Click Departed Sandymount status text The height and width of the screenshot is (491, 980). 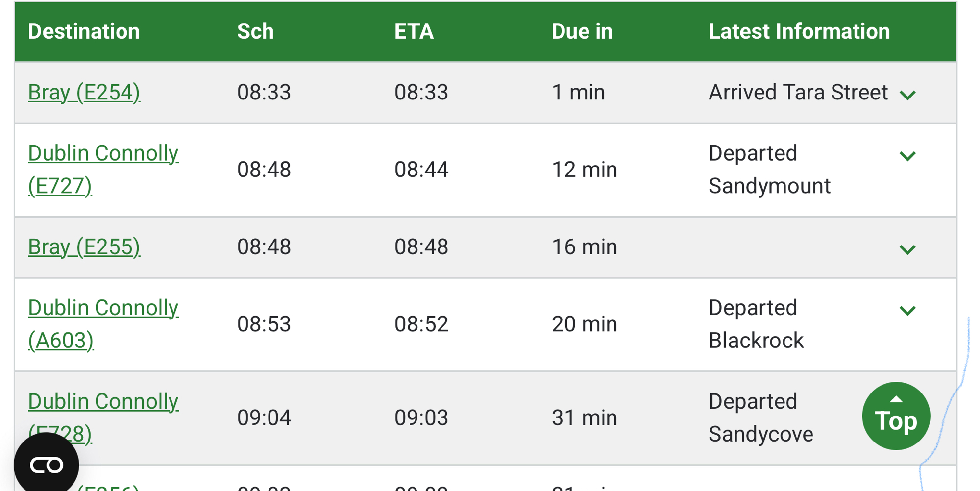coord(769,170)
